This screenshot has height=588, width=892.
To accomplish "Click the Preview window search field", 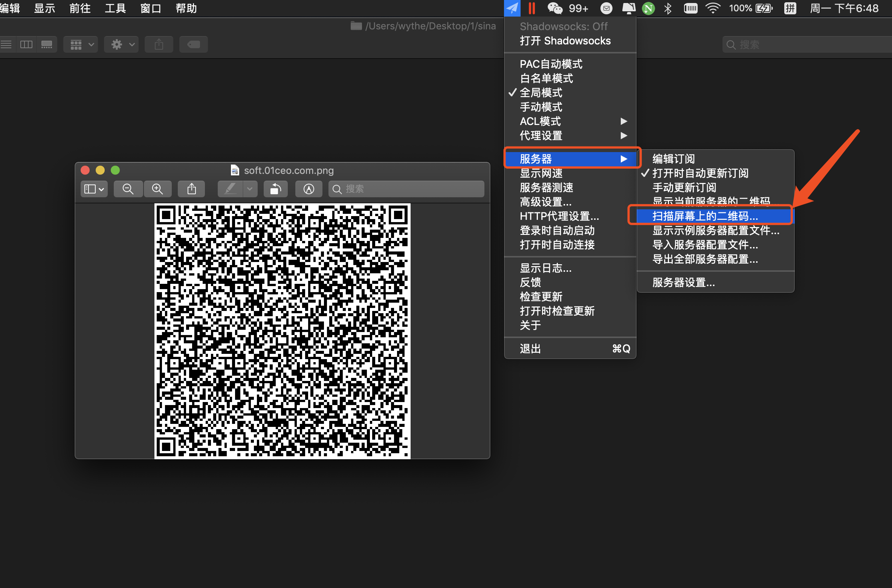I will tap(406, 189).
